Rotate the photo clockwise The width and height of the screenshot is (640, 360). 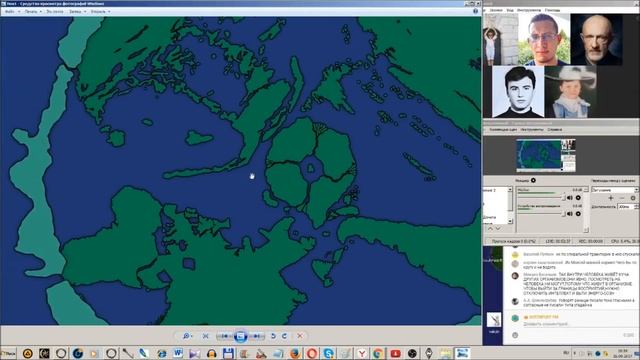pyautogui.click(x=284, y=336)
